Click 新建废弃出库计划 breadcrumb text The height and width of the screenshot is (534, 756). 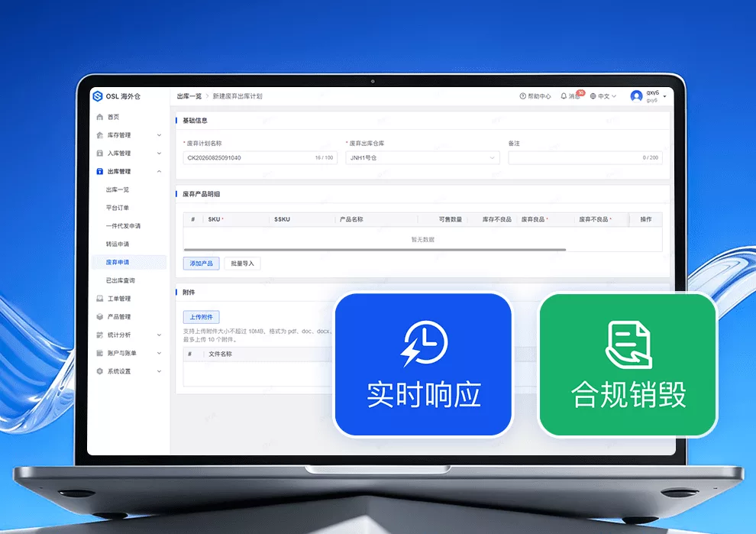click(237, 96)
